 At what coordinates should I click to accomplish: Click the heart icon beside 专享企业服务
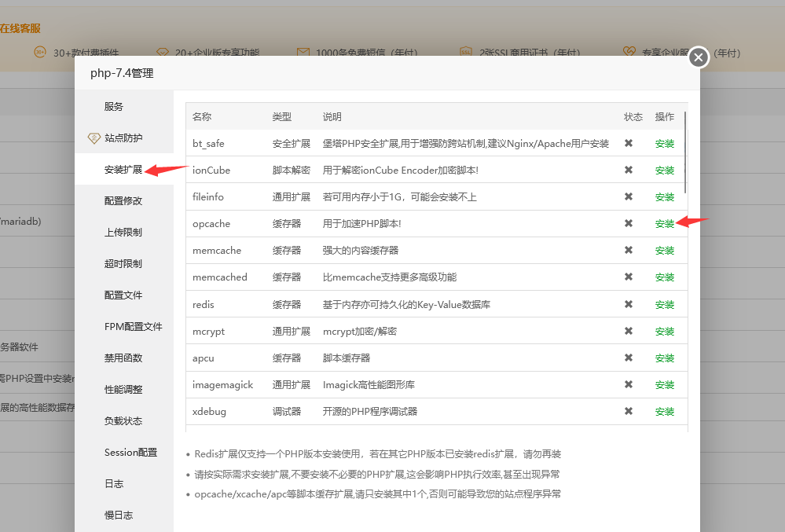pyautogui.click(x=629, y=51)
